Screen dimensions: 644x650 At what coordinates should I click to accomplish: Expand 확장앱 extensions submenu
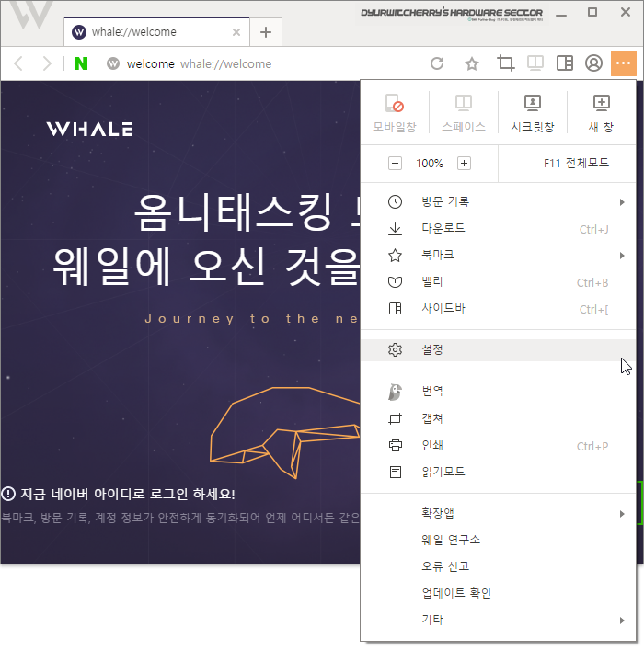coord(498,514)
